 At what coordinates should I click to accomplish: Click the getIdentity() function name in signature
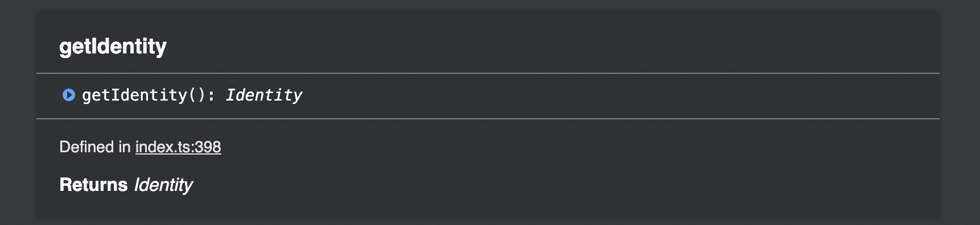tap(135, 95)
